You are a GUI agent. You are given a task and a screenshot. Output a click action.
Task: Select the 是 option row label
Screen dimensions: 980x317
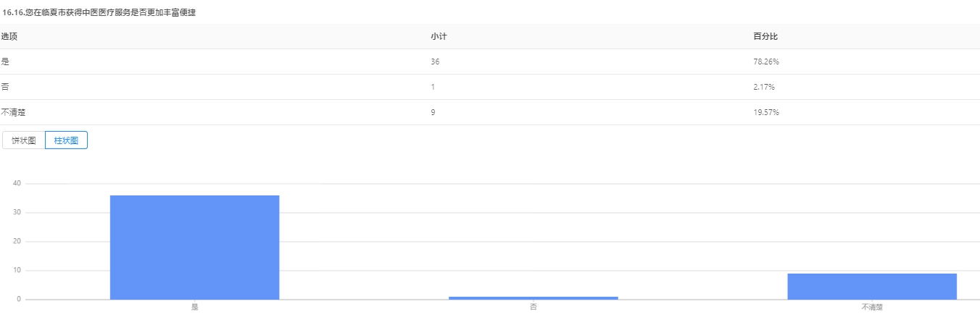[5, 62]
